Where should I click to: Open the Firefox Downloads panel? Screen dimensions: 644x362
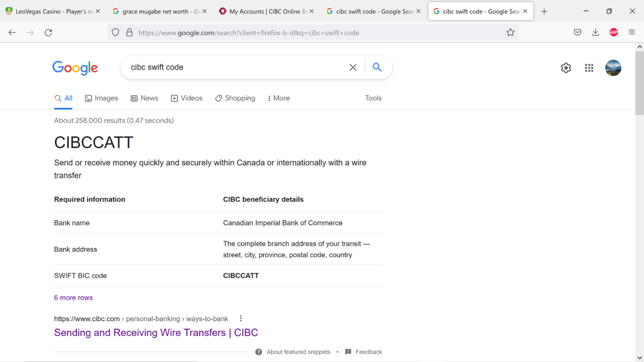pos(595,33)
